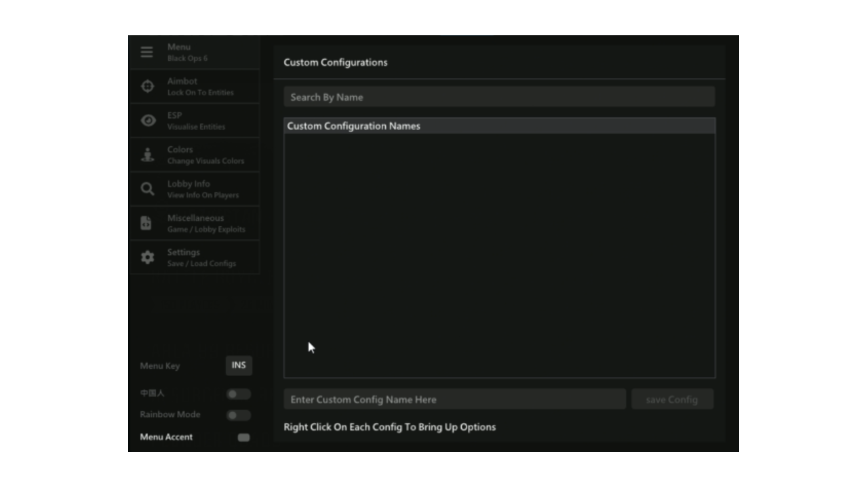Open Miscellaneous Game / Lobby Exploits tab
Viewport: 868px width, 488px height.
point(195,223)
